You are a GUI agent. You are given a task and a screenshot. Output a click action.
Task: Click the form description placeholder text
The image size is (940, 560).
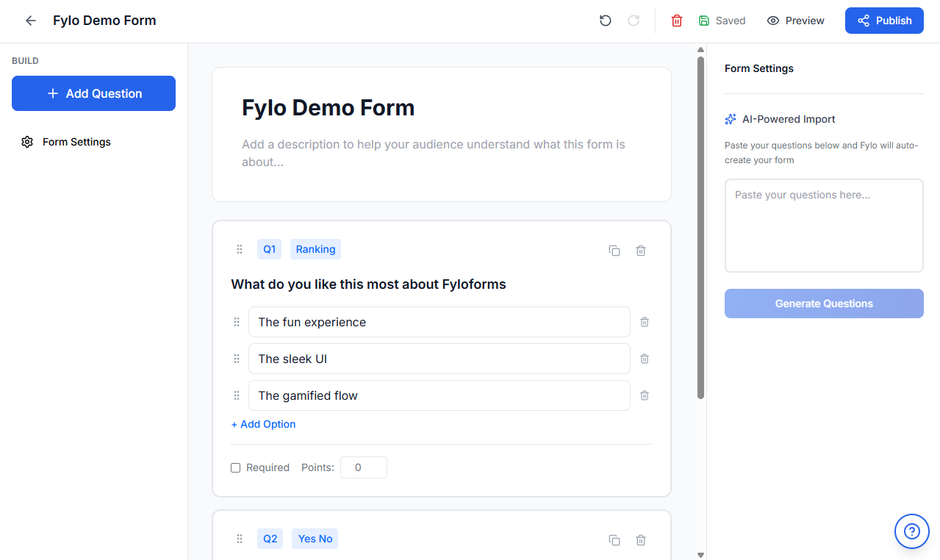[x=433, y=153]
